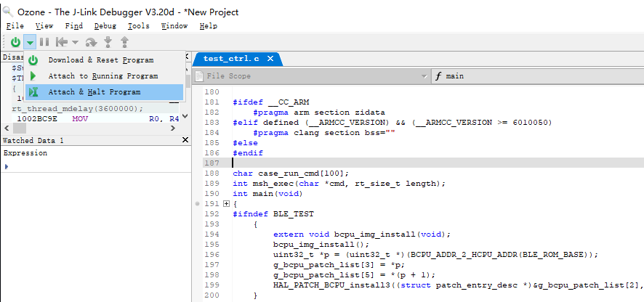Expand the Watched Data expression row
Viewport: 644px width, 302px height.
point(7,166)
